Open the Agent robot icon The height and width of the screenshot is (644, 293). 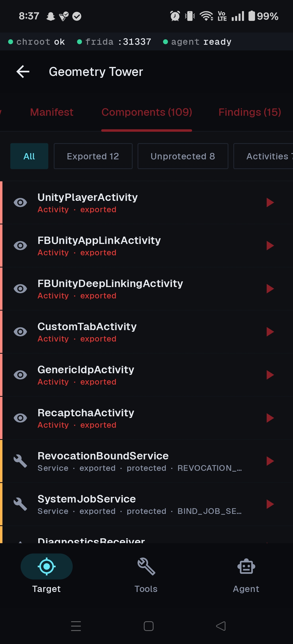click(246, 566)
